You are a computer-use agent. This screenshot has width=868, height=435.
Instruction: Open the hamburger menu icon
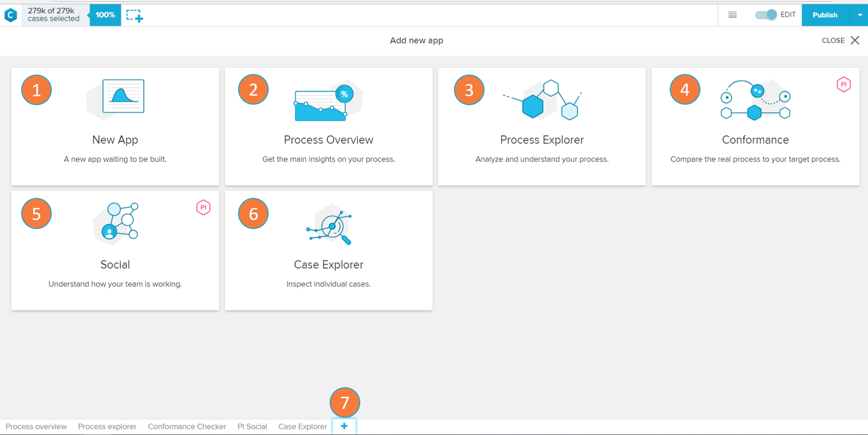click(x=733, y=15)
